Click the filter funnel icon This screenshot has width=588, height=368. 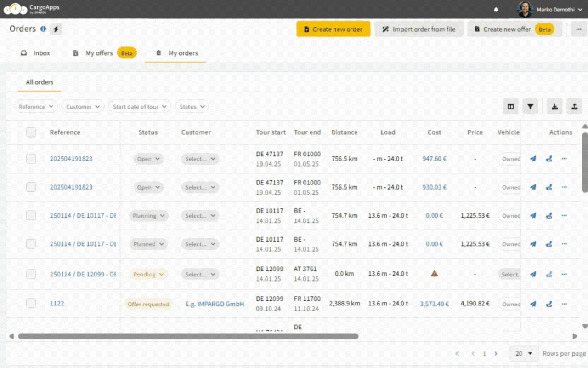[x=530, y=106]
